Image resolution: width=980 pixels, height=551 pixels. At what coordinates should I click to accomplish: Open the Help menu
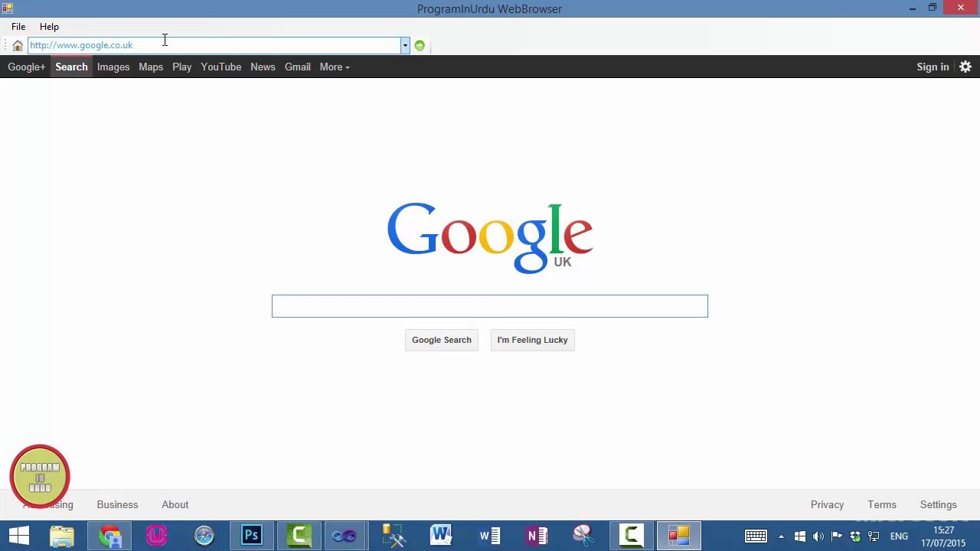pos(49,27)
